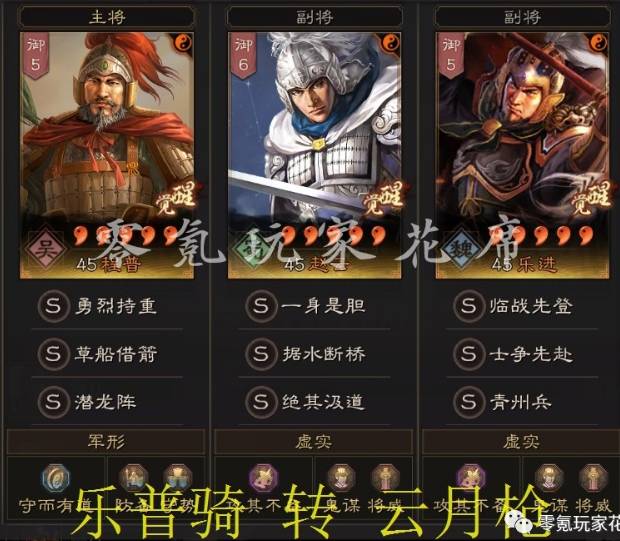This screenshot has width=620, height=541.
Task: Open the 主将 slot header
Action: (107, 17)
